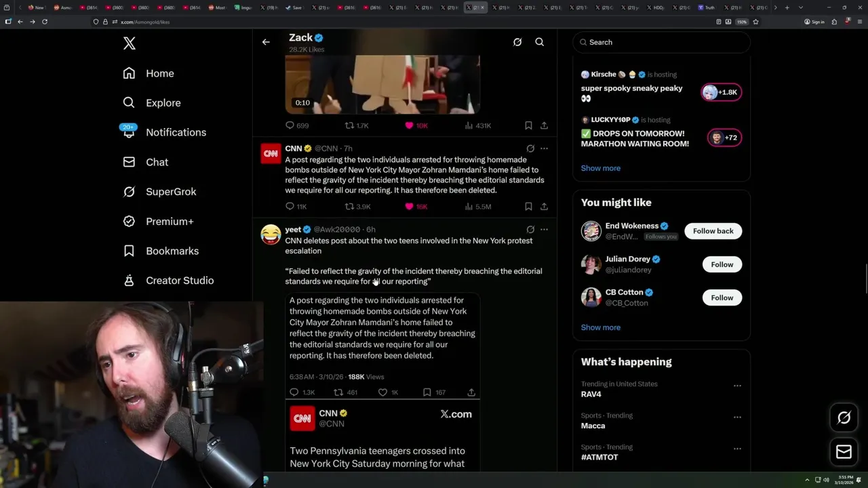This screenshot has height=488, width=868.
Task: Open more options for #ATMTOT trend
Action: point(737,449)
